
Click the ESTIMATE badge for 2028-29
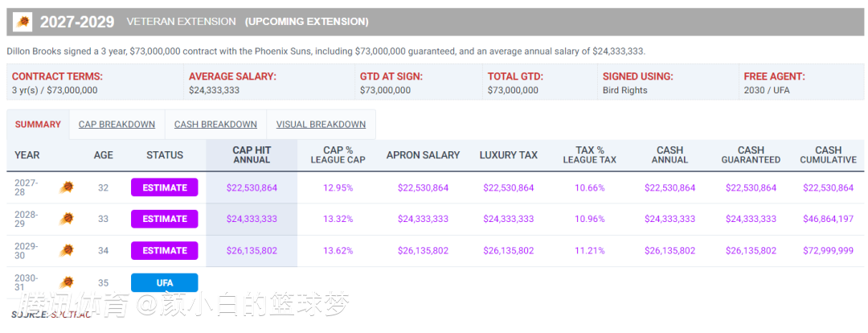pos(165,219)
